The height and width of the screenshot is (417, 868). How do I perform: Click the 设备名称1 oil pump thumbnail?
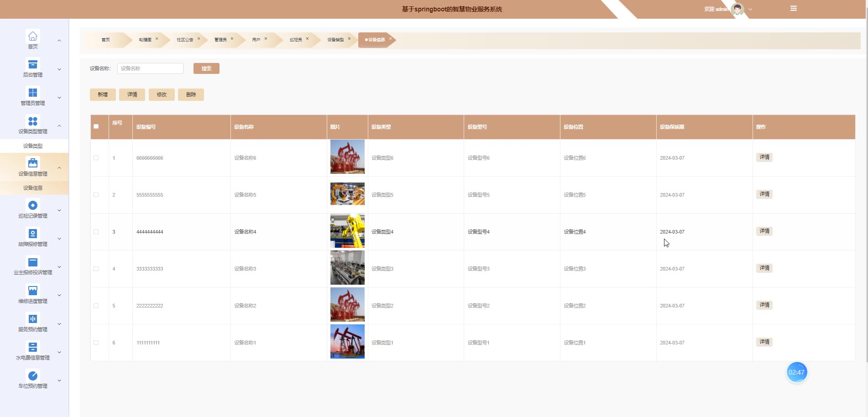(x=347, y=342)
